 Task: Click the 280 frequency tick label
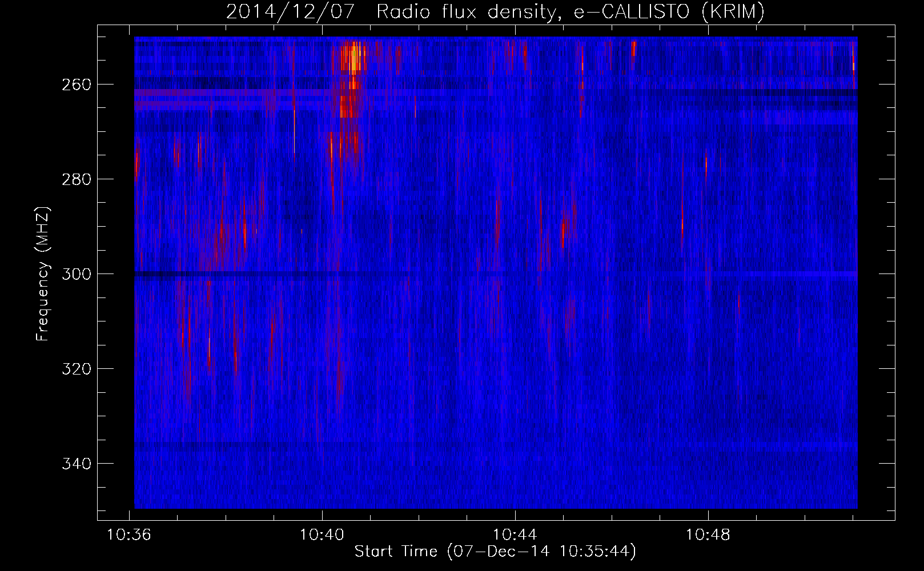(77, 179)
